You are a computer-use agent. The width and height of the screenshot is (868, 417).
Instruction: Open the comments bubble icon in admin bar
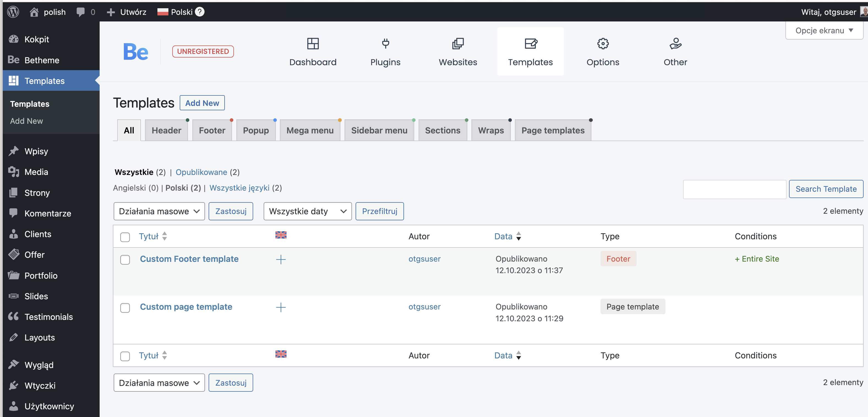81,12
